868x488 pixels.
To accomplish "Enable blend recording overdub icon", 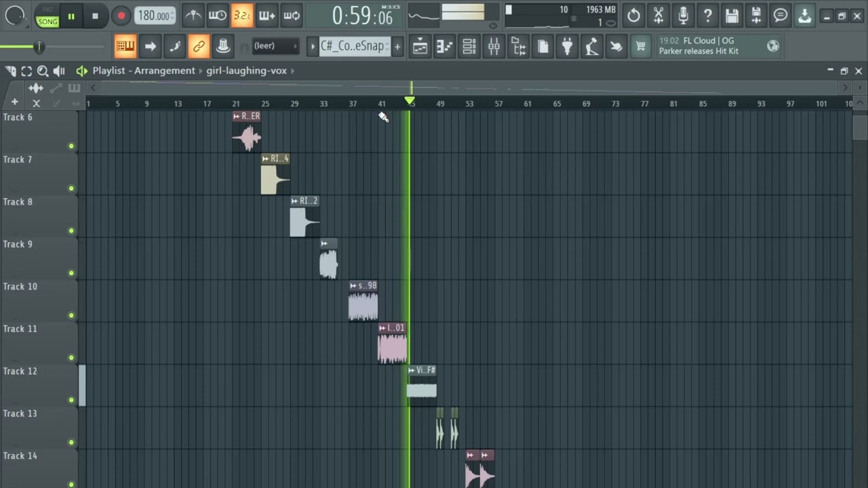I will click(x=267, y=15).
